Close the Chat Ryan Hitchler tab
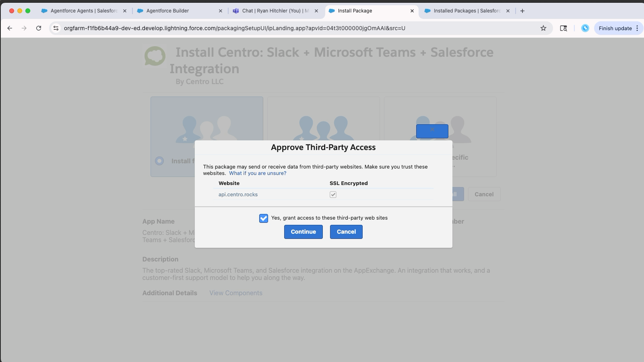This screenshot has height=362, width=644. point(316,11)
